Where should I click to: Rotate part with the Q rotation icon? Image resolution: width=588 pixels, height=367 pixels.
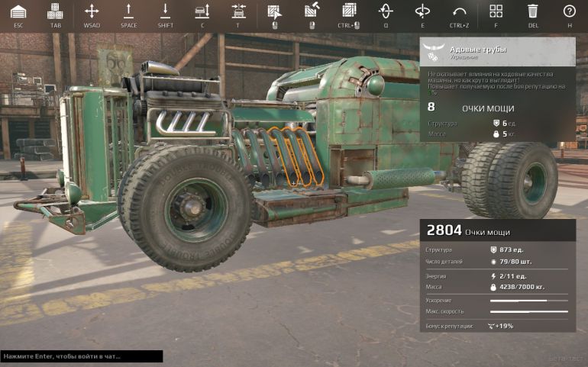386,11
